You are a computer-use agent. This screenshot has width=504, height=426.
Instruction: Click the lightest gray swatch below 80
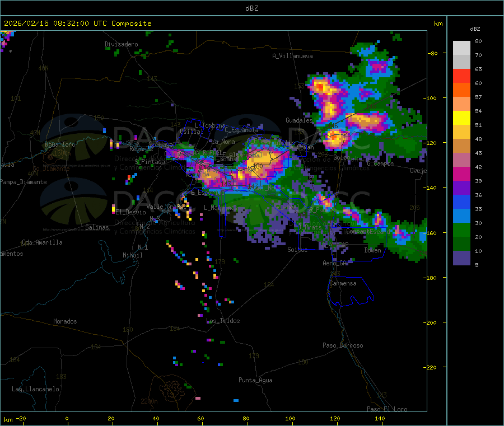coord(461,48)
